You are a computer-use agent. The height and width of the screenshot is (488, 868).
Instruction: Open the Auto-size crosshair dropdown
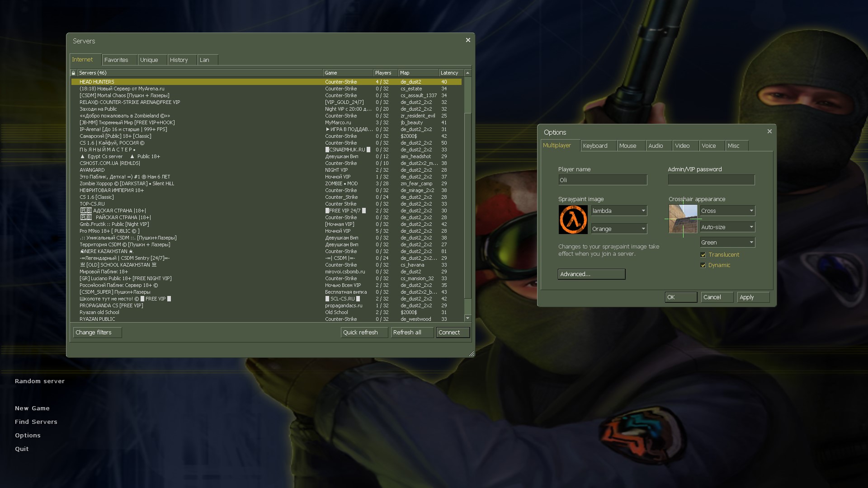(x=727, y=227)
